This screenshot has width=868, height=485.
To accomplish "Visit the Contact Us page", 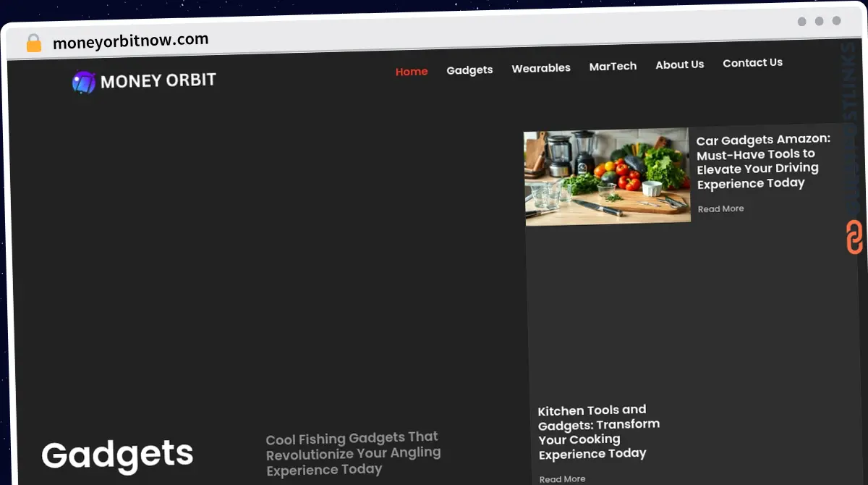I will tap(752, 63).
